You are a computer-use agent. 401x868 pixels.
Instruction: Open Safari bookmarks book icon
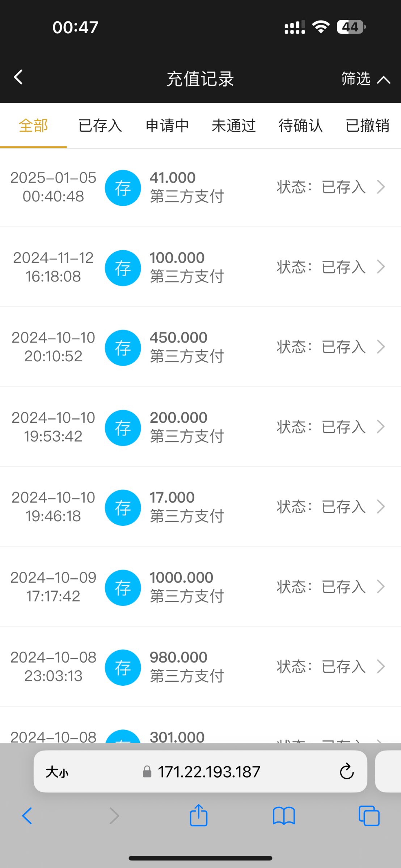[284, 816]
